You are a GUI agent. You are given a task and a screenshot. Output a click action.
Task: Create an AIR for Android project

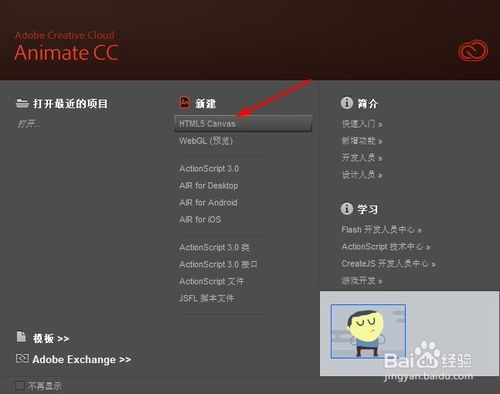click(x=208, y=203)
